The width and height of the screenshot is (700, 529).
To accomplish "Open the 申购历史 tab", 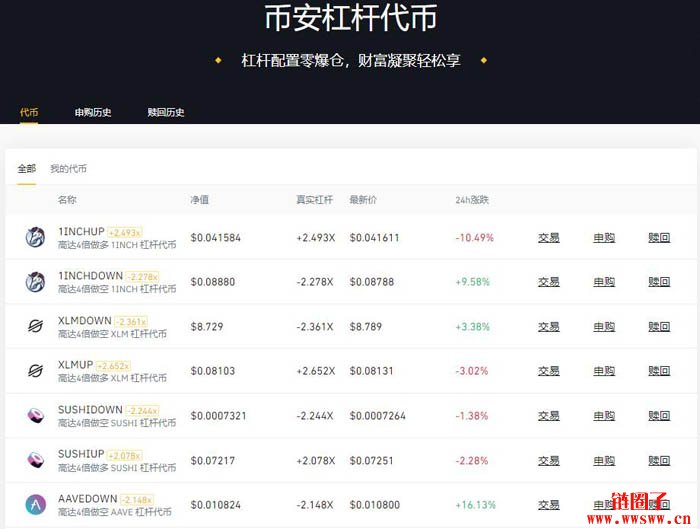I will coord(93,112).
